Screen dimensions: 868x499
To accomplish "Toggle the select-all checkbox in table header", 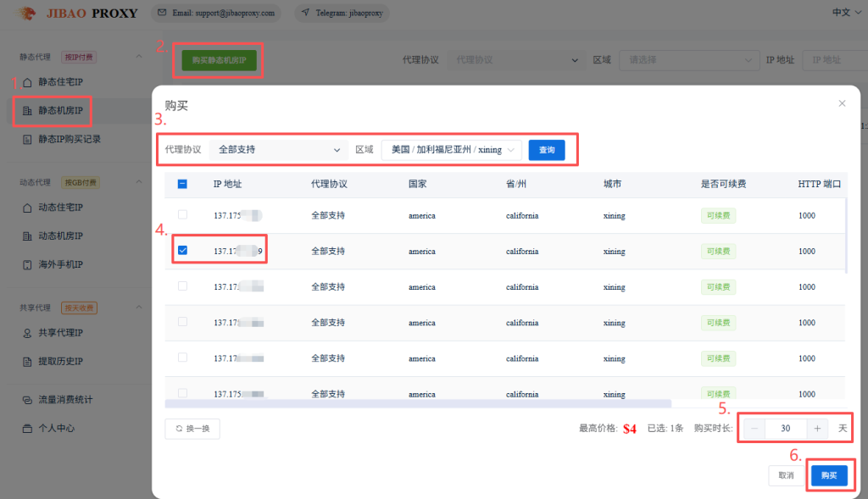I will (x=182, y=184).
